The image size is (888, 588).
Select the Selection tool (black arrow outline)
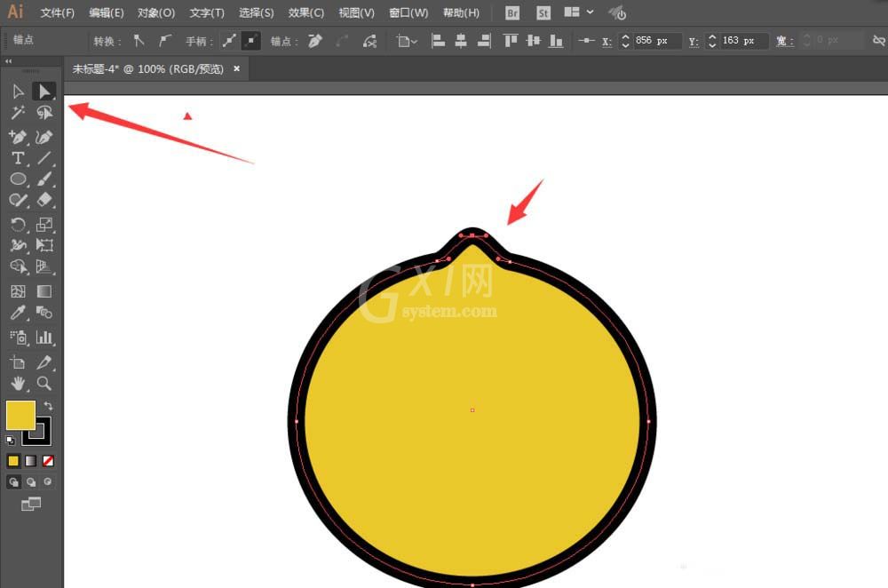[x=18, y=91]
